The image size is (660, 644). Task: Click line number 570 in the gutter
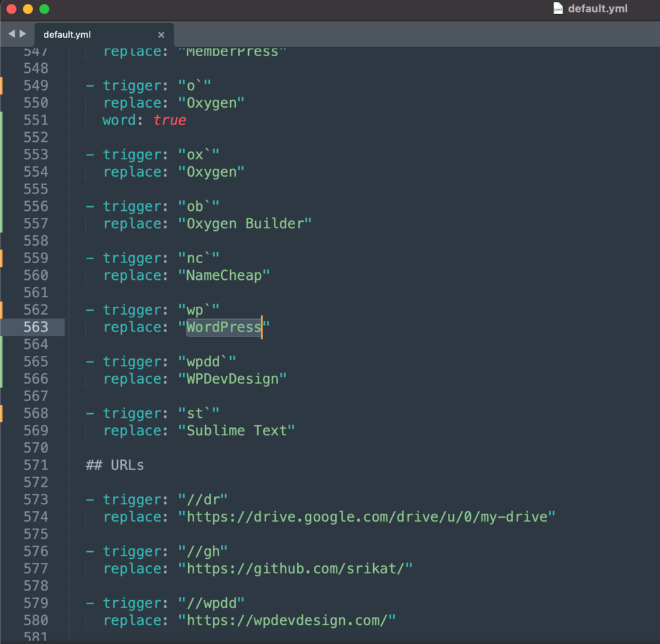pyautogui.click(x=36, y=448)
